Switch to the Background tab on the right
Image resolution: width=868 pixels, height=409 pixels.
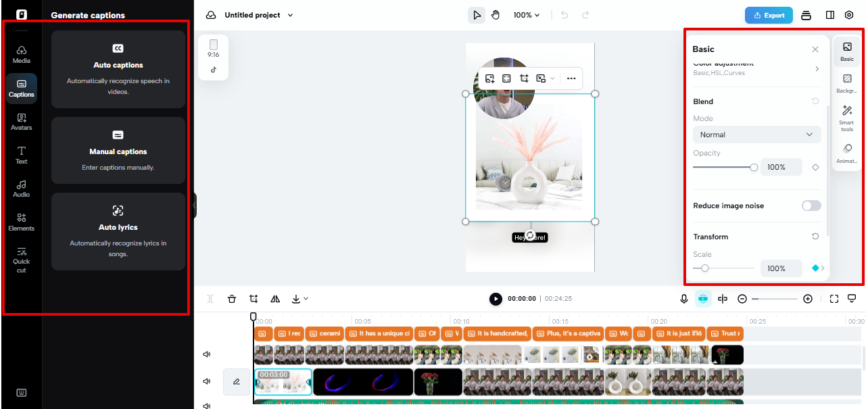[x=846, y=84]
